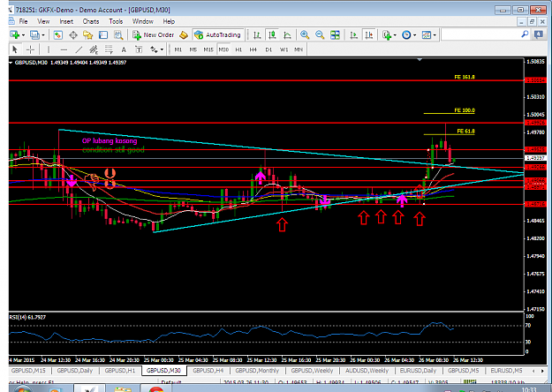The image size is (552, 392).
Task: Expand the Periods clock dropdown arrow
Action: (x=415, y=35)
